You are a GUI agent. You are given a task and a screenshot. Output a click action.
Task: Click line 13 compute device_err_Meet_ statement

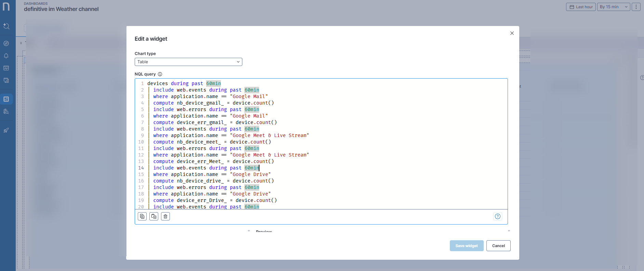click(214, 161)
